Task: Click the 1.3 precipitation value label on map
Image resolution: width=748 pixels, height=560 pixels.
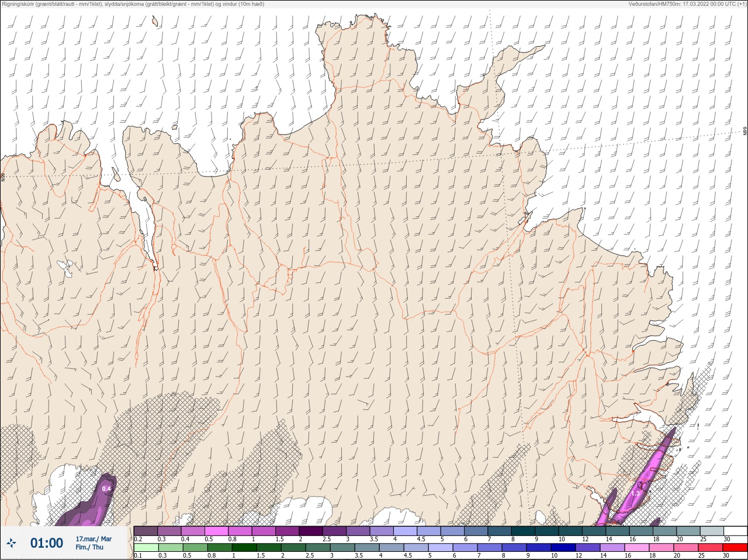Action: click(x=636, y=494)
